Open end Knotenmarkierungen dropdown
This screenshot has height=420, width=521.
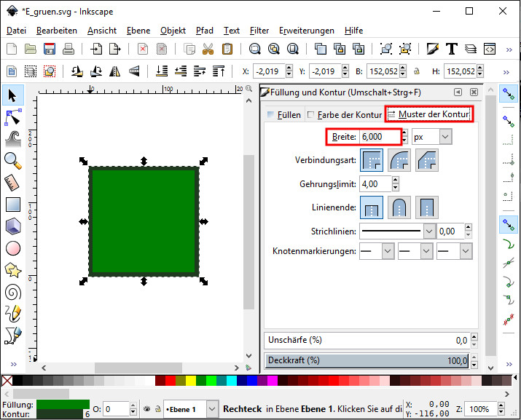(466, 251)
